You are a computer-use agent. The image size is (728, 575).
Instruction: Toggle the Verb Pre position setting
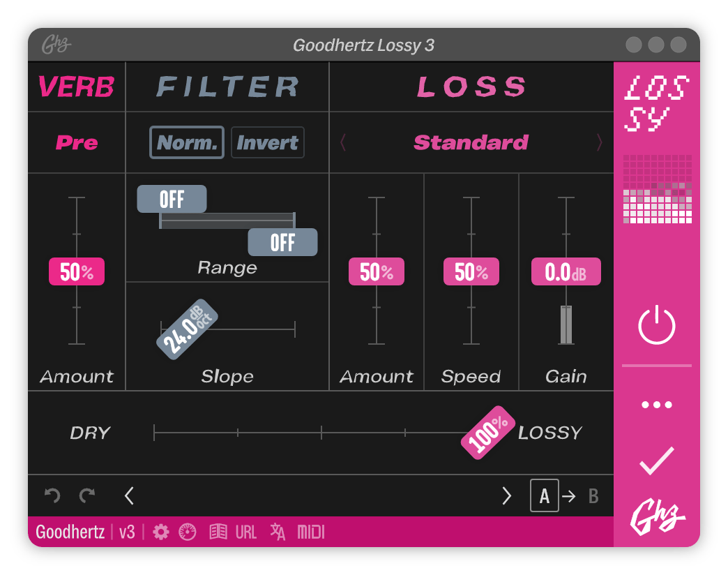(x=77, y=142)
